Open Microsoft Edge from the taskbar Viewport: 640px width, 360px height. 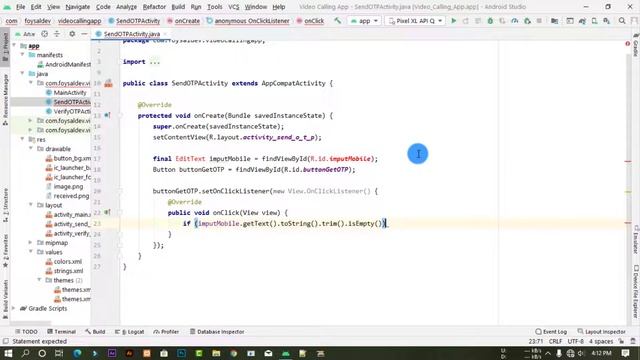click(x=77, y=353)
